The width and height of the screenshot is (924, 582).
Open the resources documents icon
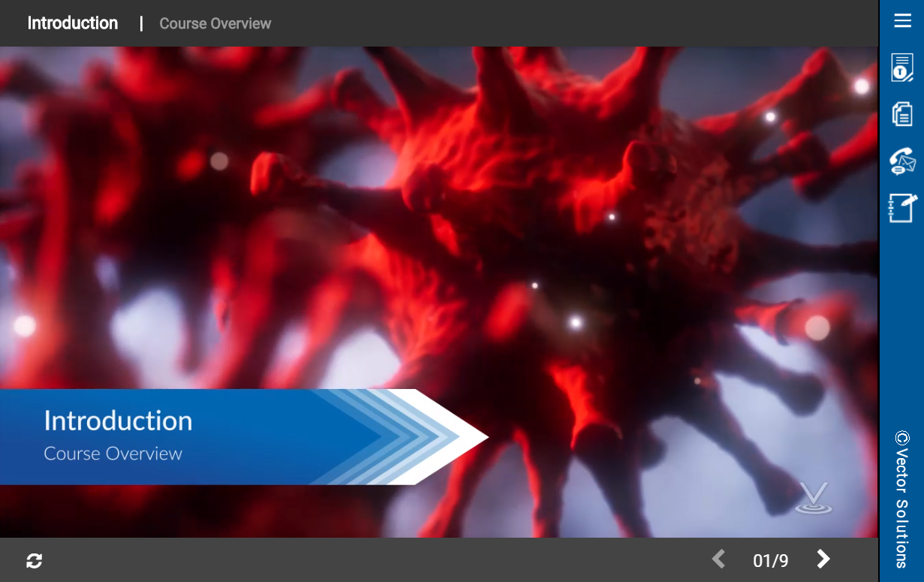[x=902, y=114]
